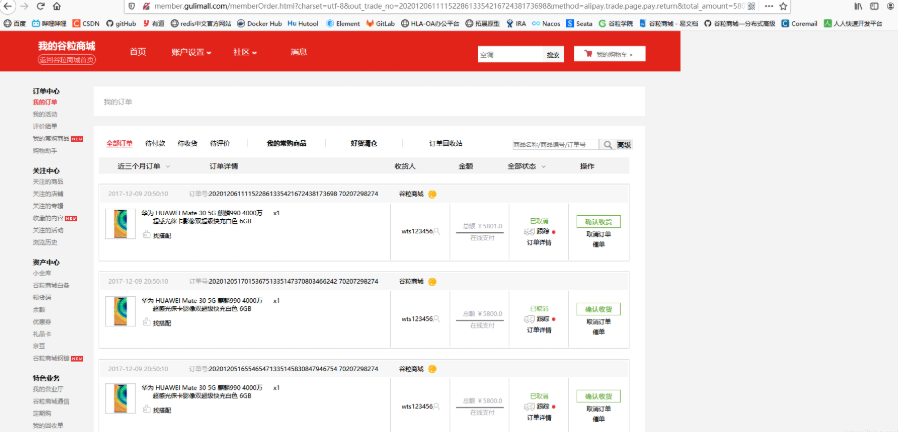898x432 pixels.
Task: Toggle the browser sidebar icon
Action: (x=875, y=6)
